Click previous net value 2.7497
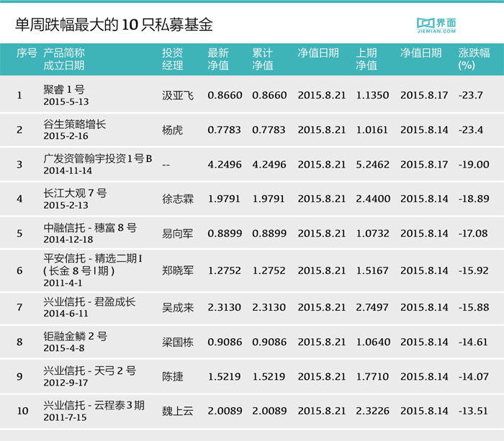Screen dimensions: 504x441 click(x=372, y=307)
